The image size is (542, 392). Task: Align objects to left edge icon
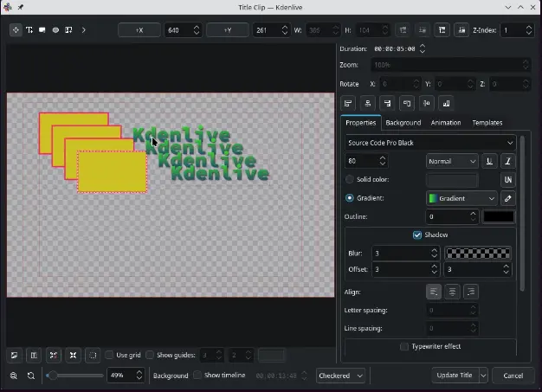click(348, 103)
